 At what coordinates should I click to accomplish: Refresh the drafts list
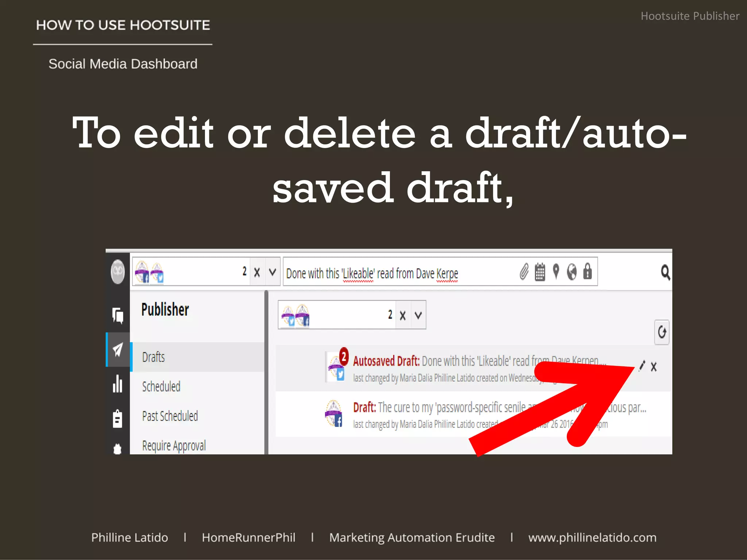662,332
